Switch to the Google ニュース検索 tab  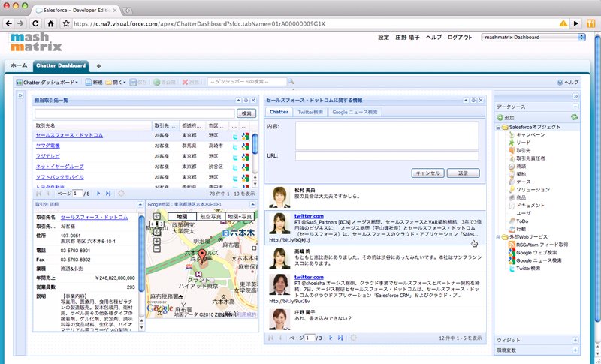355,112
